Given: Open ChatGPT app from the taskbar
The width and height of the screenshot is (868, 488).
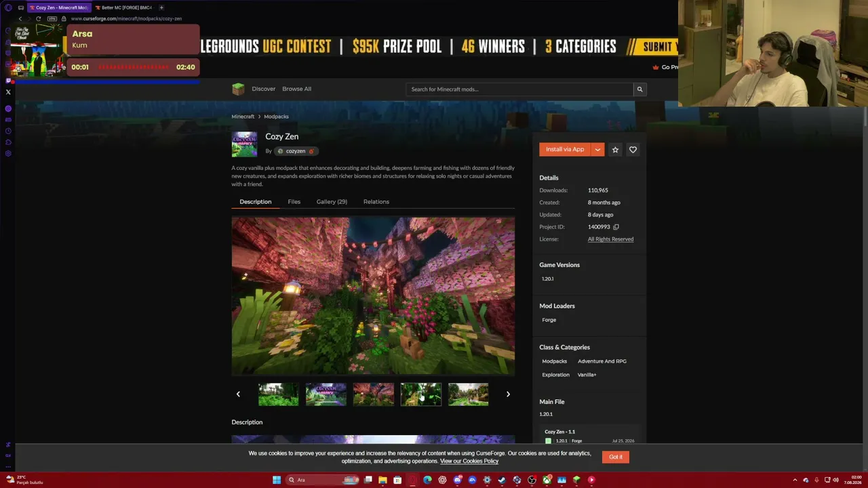Looking at the screenshot, I should (x=442, y=480).
